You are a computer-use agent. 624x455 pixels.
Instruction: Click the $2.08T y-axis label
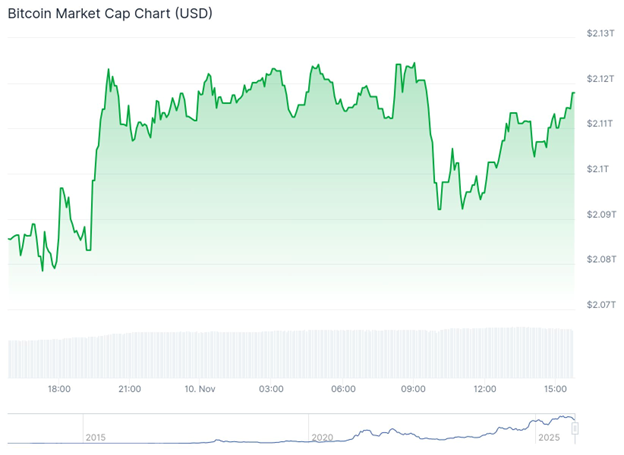click(x=602, y=259)
